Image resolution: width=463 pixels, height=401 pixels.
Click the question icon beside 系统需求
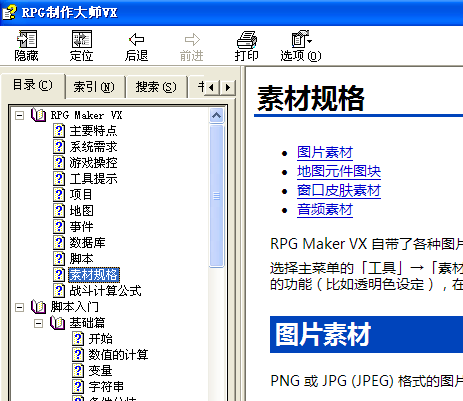59,147
